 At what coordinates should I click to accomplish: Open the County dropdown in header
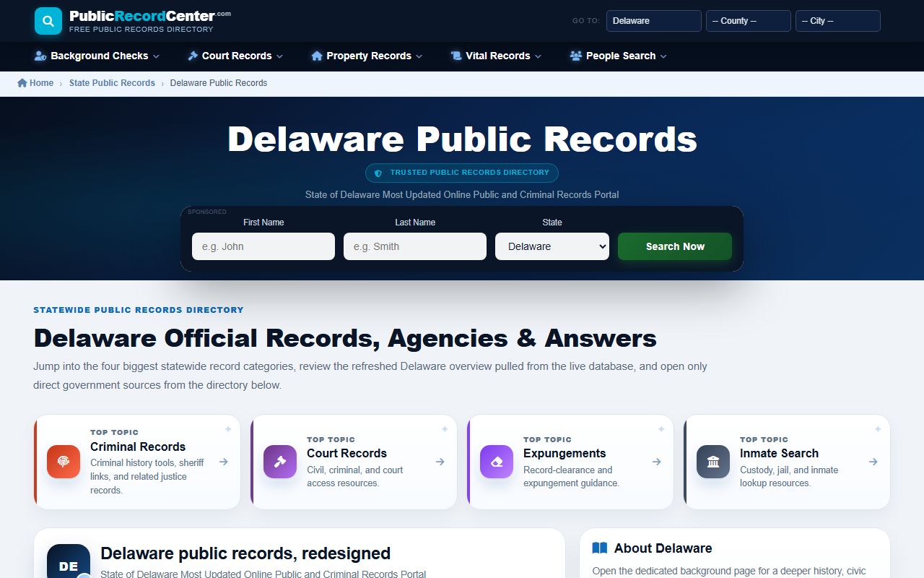coord(749,21)
